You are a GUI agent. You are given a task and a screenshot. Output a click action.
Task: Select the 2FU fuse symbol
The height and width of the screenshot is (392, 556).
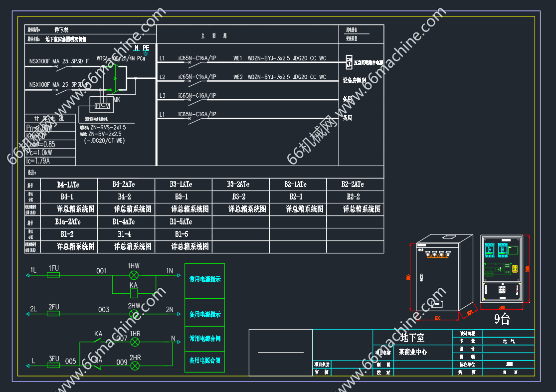pyautogui.click(x=53, y=314)
